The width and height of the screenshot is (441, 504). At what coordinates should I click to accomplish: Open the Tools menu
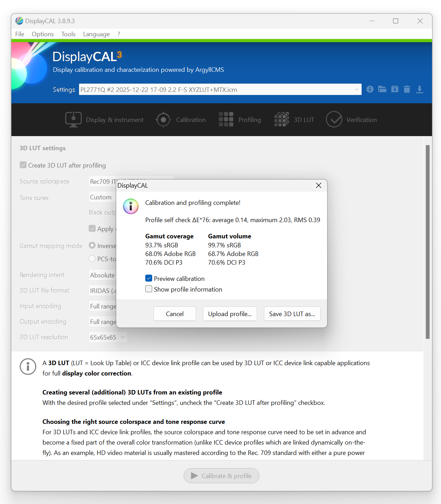[x=68, y=34]
